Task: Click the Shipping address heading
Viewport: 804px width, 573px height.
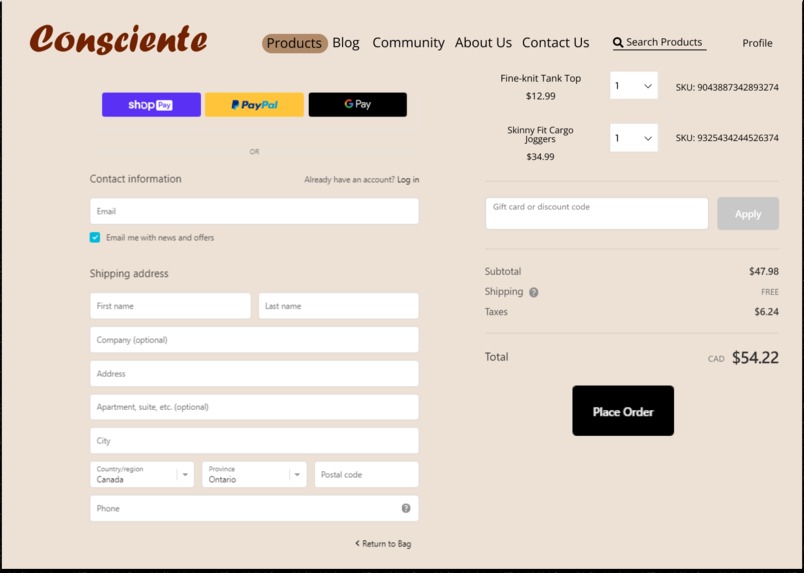Action: pyautogui.click(x=129, y=273)
